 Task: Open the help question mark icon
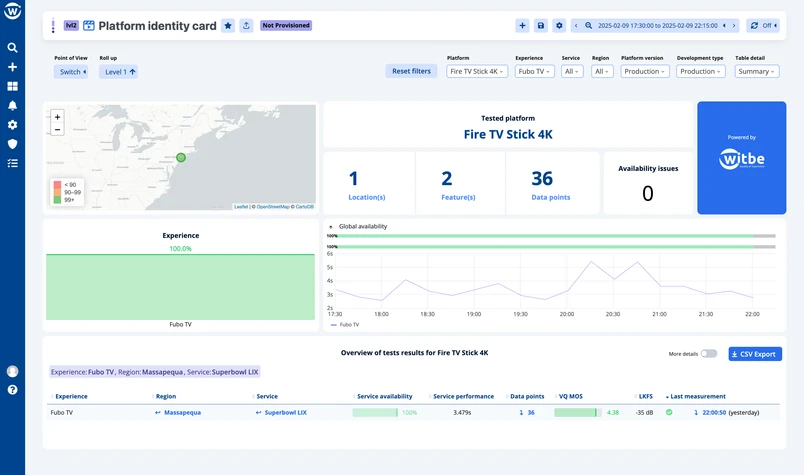click(x=12, y=389)
